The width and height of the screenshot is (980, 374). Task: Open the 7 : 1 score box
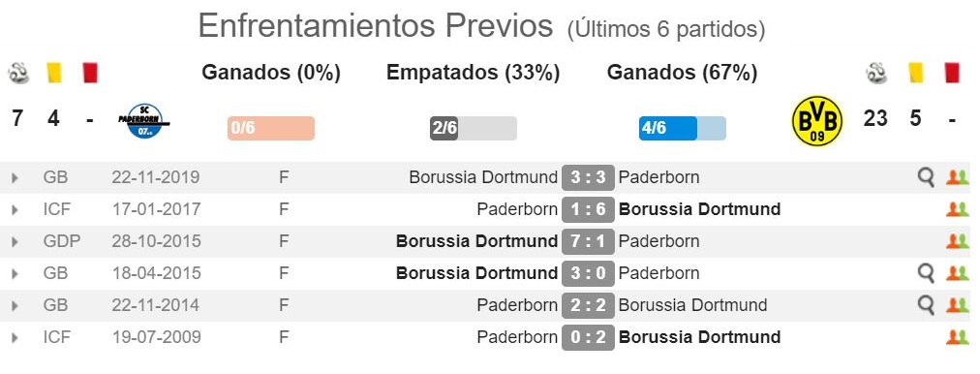[588, 241]
